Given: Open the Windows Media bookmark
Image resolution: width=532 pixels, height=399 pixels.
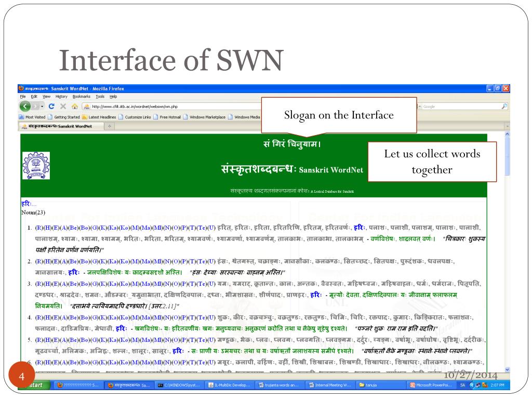Looking at the screenshot, I should (x=244, y=117).
